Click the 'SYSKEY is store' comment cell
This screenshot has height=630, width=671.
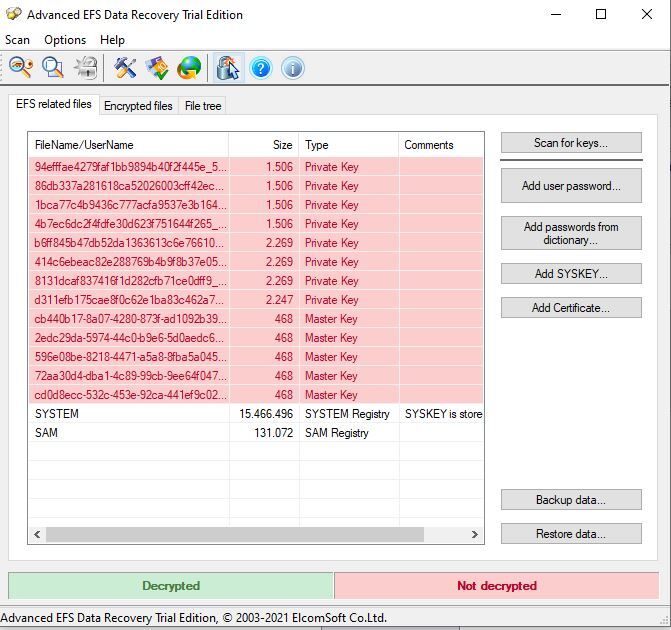tap(443, 413)
